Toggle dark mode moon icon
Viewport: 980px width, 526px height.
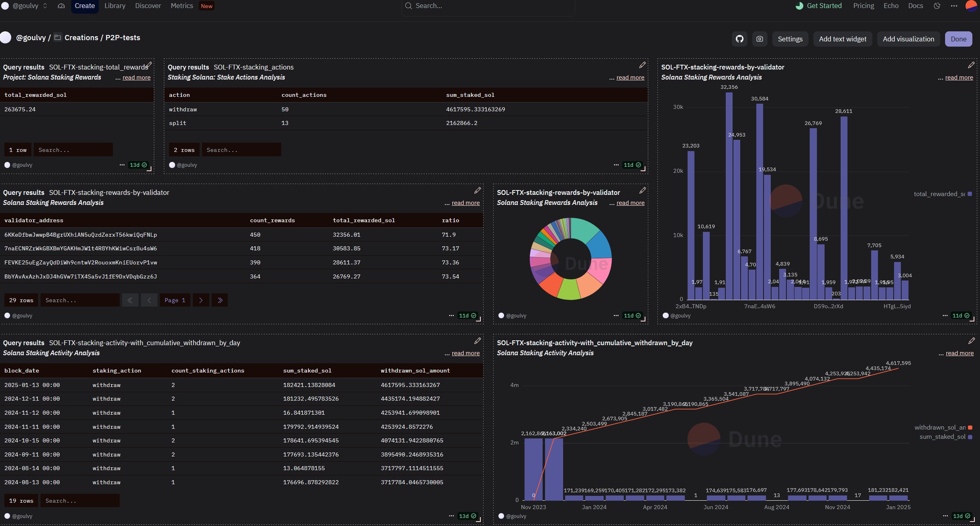937,6
